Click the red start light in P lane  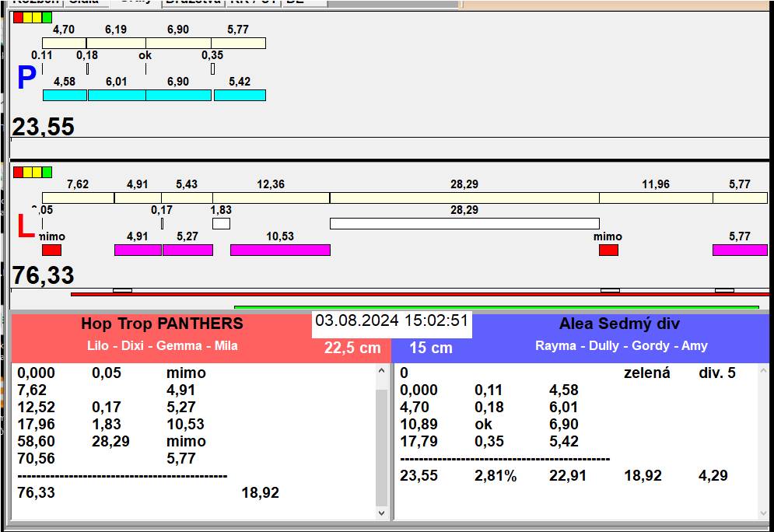point(18,17)
